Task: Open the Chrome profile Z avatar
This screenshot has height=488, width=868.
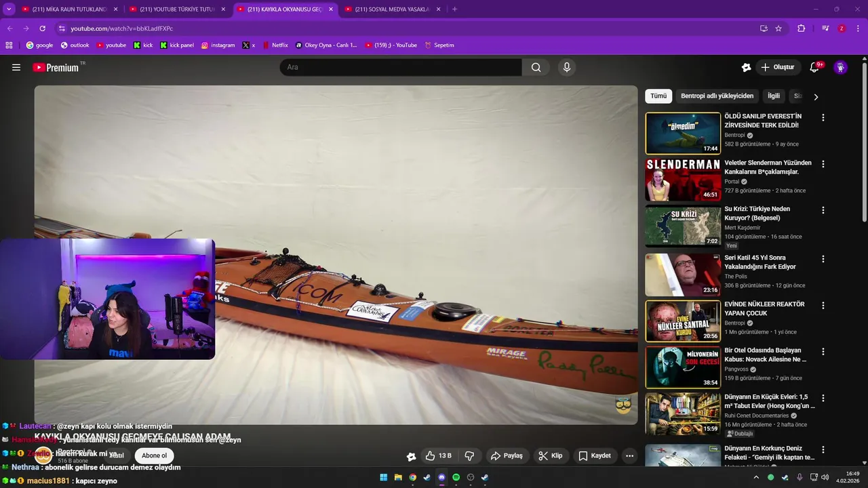Action: [842, 28]
